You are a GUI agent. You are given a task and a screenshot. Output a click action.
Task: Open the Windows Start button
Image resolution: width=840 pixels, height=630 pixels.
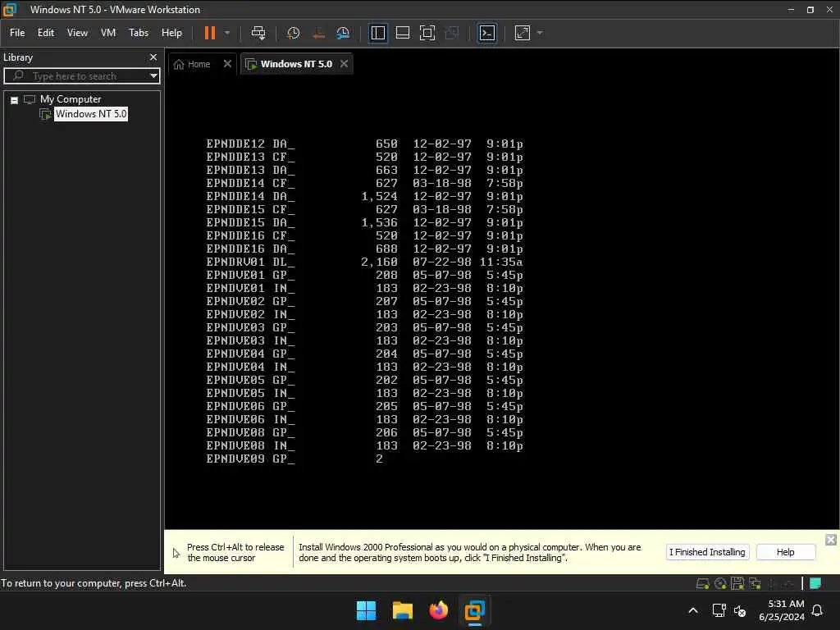367,610
